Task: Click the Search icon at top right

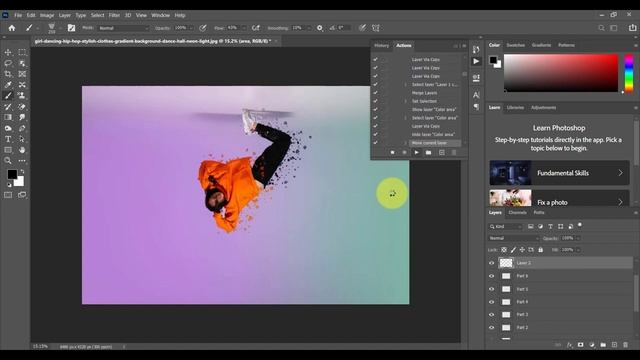Action: 601,28
